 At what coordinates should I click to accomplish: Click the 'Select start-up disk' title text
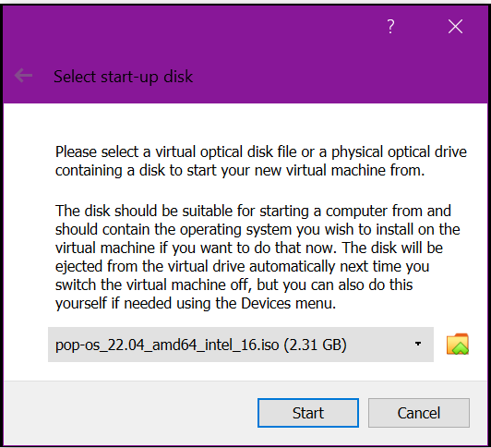[123, 77]
